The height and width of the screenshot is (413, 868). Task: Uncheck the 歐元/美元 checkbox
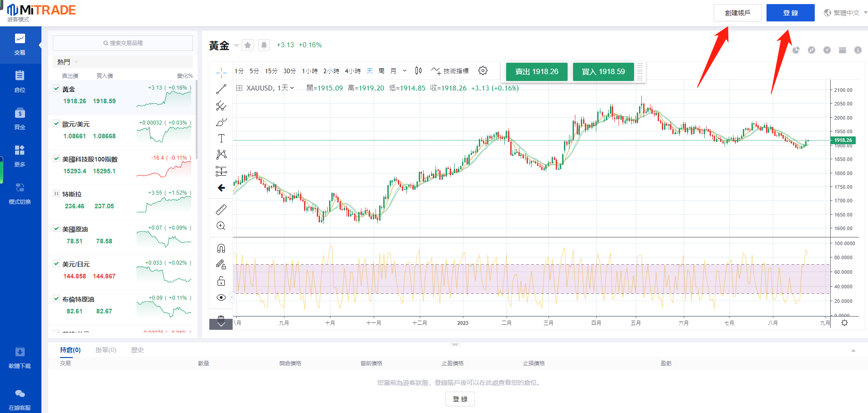pyautogui.click(x=56, y=124)
